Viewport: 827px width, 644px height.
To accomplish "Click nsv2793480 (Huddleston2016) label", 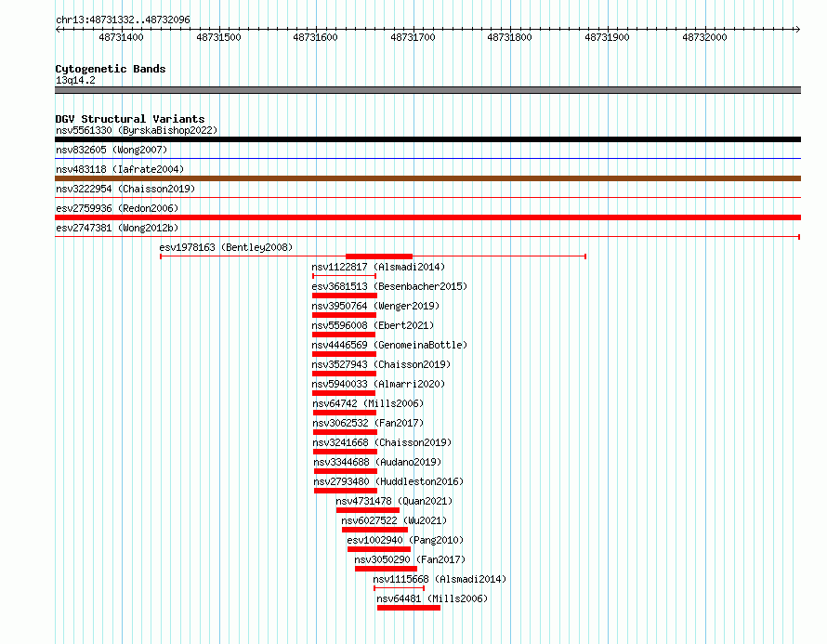I will tap(388, 481).
